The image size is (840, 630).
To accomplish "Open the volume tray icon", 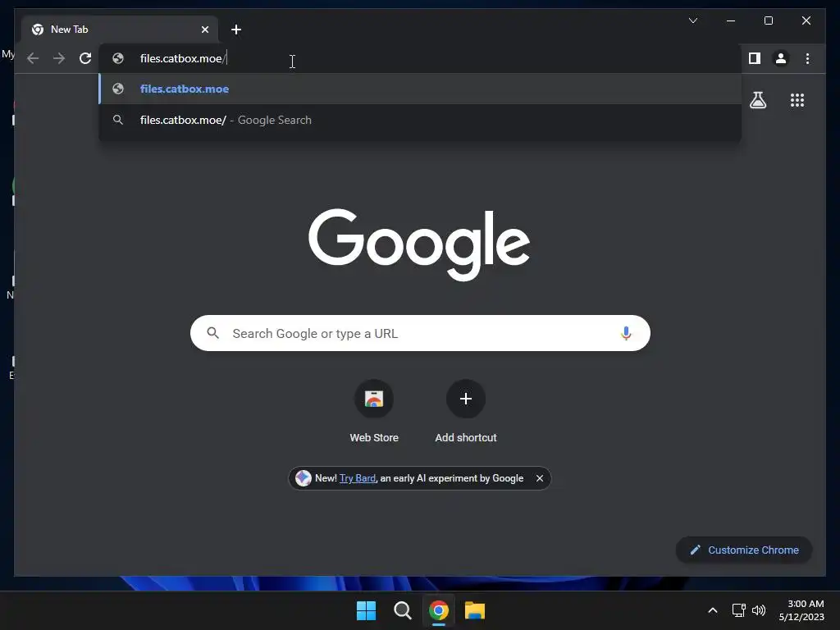I will (x=759, y=610).
